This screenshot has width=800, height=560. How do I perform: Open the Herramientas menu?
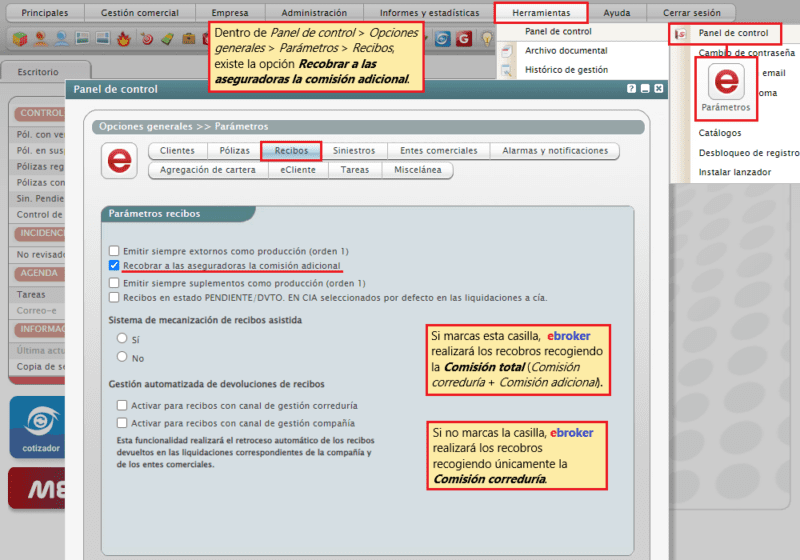click(541, 13)
